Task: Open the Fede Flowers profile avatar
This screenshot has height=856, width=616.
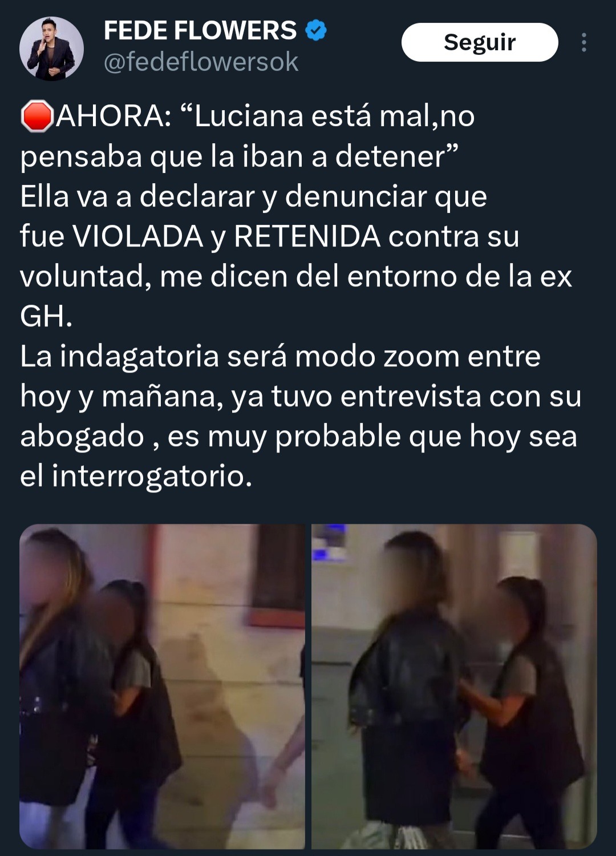Action: point(51,49)
